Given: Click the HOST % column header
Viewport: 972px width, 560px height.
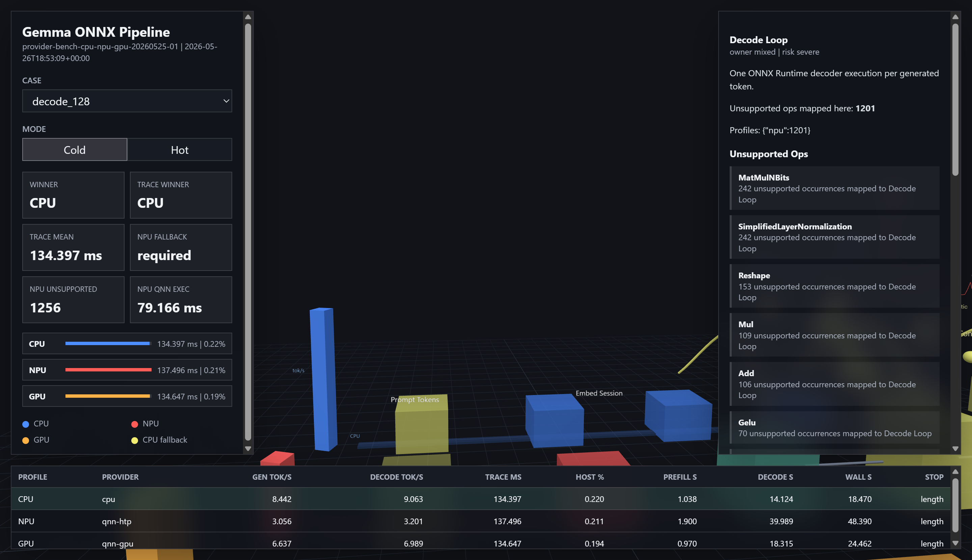Looking at the screenshot, I should click(x=590, y=477).
